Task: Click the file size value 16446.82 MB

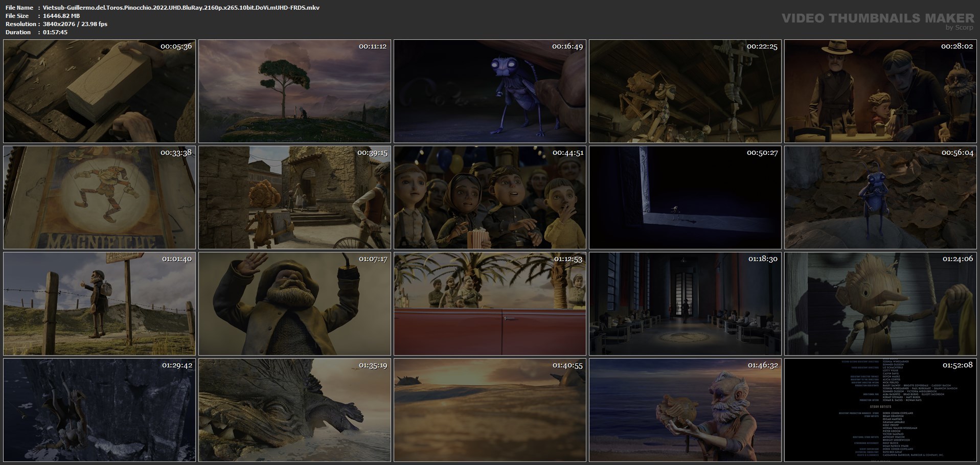Action: pyautogui.click(x=61, y=16)
